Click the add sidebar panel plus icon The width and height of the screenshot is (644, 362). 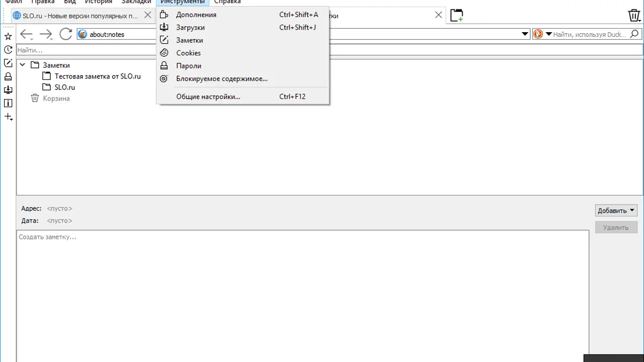coord(8,117)
